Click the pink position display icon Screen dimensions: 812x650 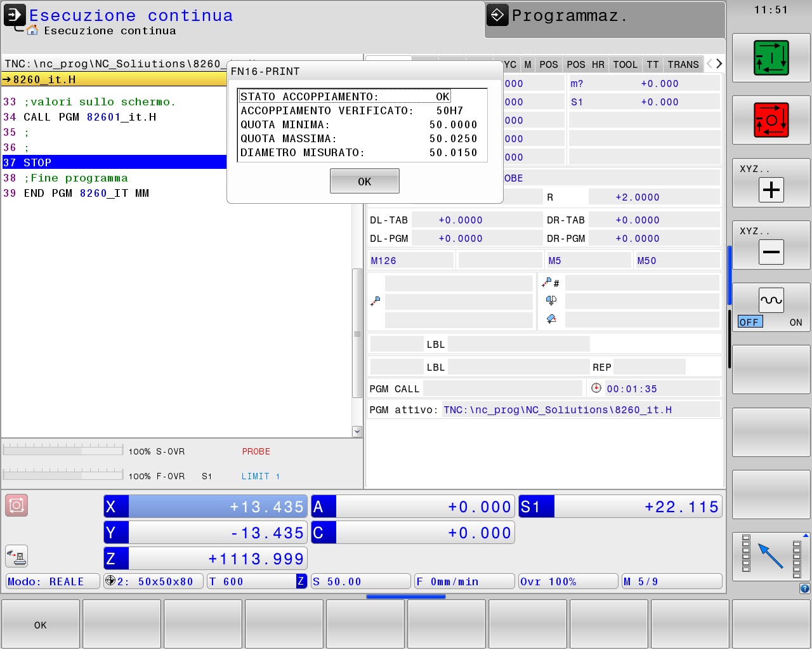[x=16, y=505]
